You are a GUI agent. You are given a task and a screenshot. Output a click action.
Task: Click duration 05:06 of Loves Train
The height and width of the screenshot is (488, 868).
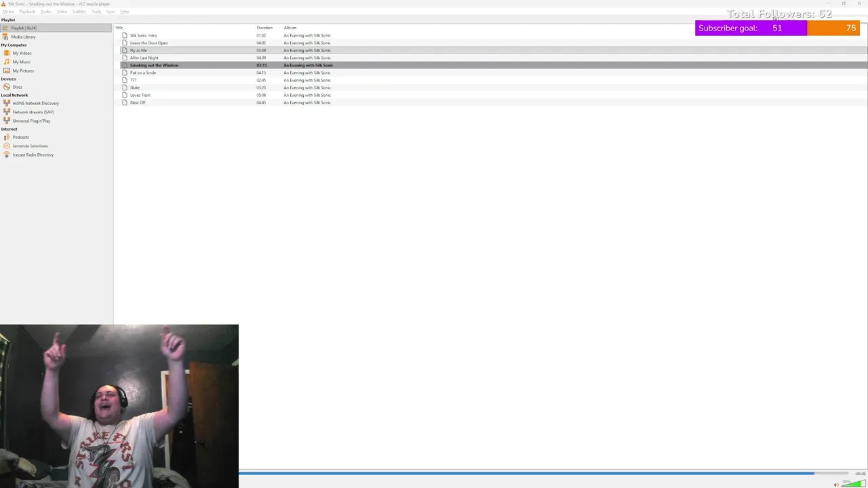261,95
